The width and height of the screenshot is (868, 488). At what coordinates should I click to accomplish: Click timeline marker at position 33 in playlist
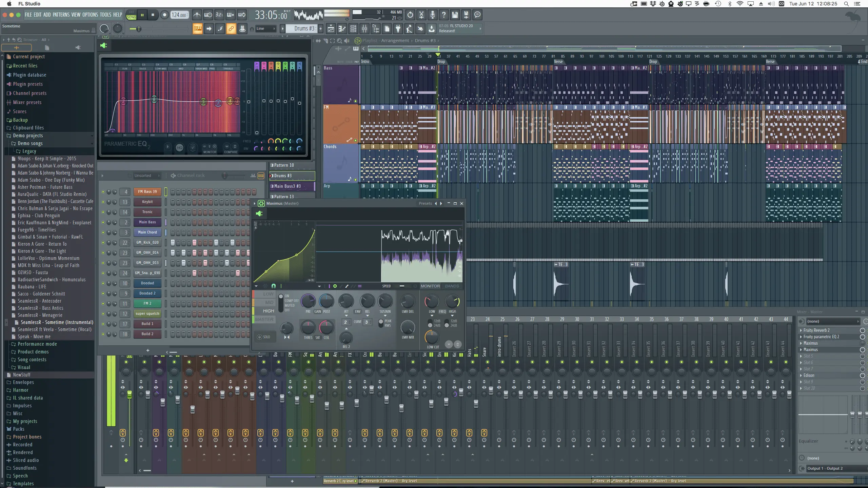pos(438,54)
